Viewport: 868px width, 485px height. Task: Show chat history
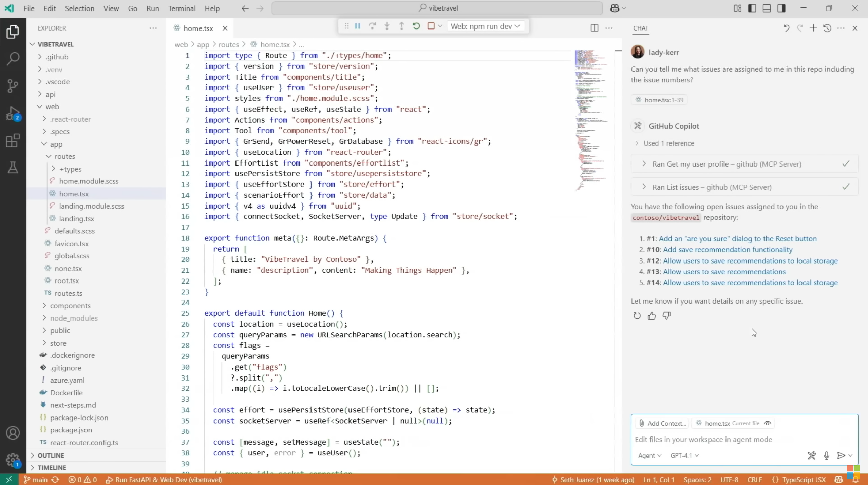pyautogui.click(x=827, y=28)
